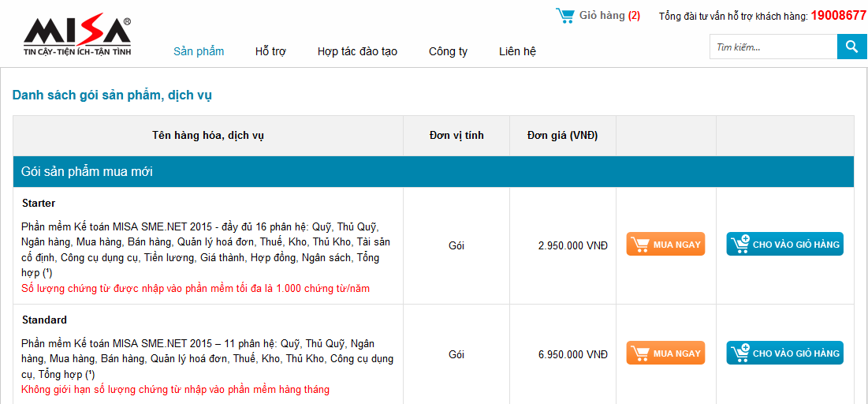Image resolution: width=868 pixels, height=404 pixels.
Task: Open the shopping cart icon
Action: pyautogui.click(x=564, y=15)
